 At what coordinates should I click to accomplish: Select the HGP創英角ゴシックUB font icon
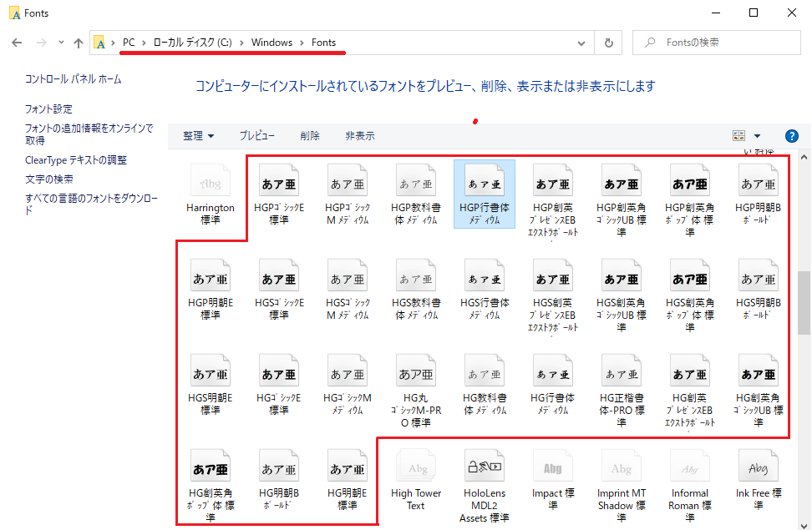click(622, 180)
